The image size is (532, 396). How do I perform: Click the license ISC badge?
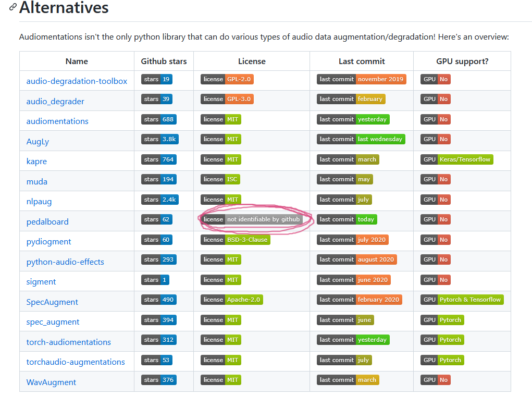[x=220, y=179]
